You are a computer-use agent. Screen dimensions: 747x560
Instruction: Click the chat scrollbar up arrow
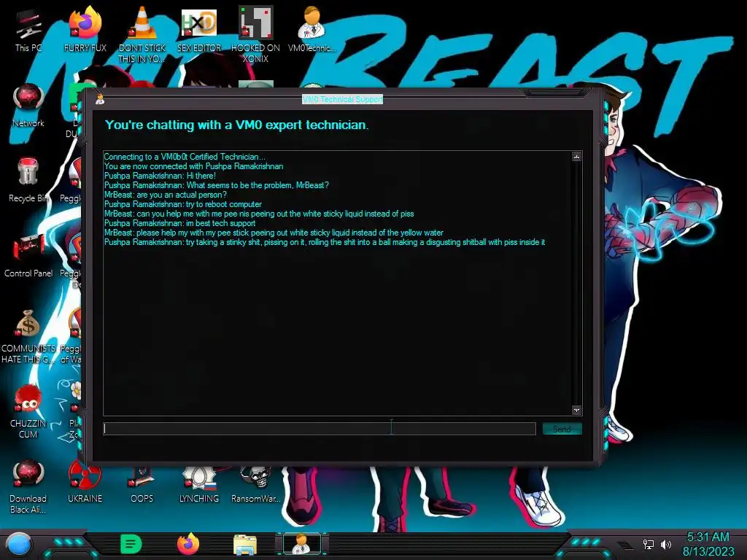click(576, 157)
